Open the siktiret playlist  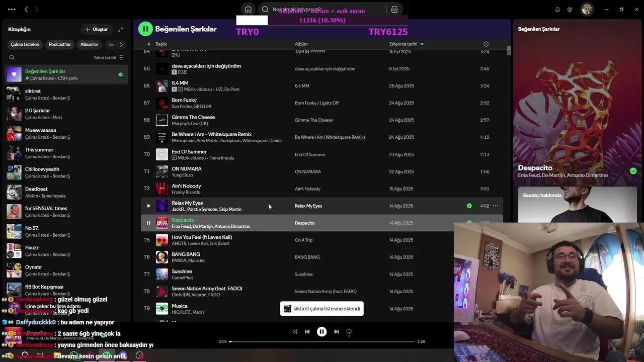coord(66,94)
